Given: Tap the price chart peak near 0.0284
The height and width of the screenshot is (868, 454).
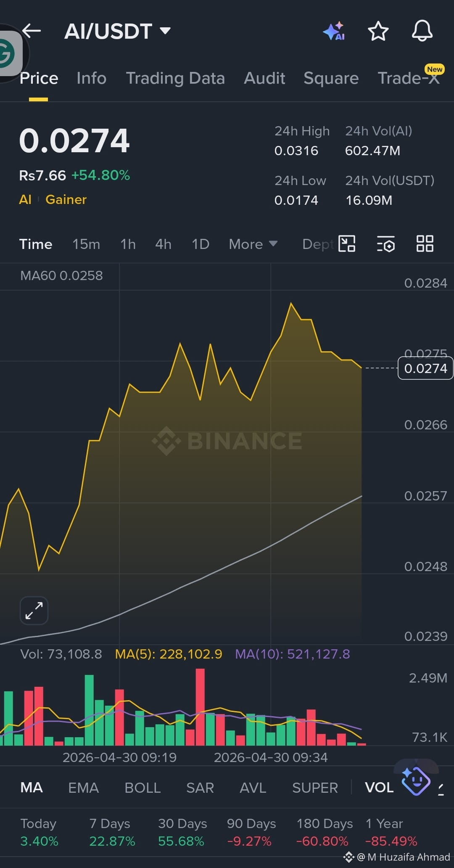Looking at the screenshot, I should coord(291,303).
